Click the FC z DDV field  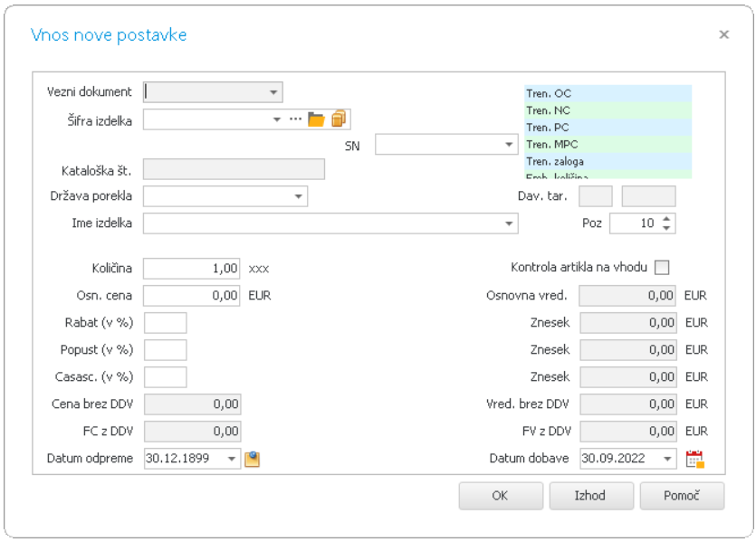coord(192,432)
